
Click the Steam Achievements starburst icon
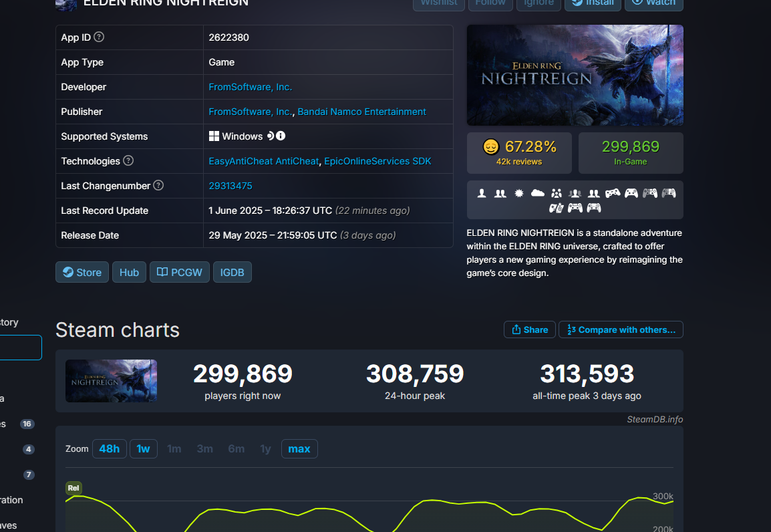pos(518,193)
